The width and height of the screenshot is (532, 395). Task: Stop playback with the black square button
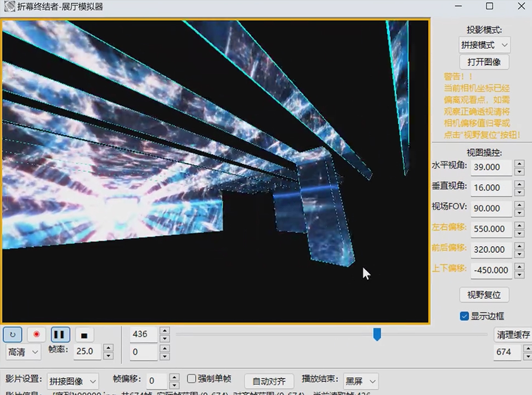pyautogui.click(x=84, y=334)
